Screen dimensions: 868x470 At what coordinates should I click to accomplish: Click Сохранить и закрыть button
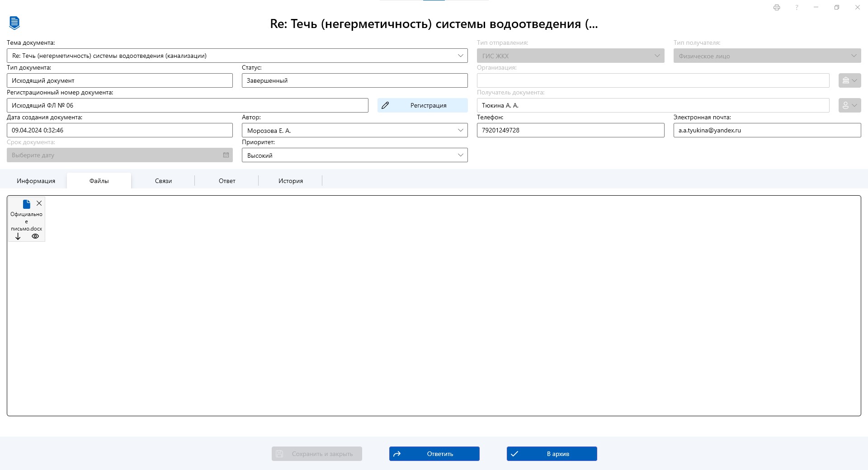317,454
